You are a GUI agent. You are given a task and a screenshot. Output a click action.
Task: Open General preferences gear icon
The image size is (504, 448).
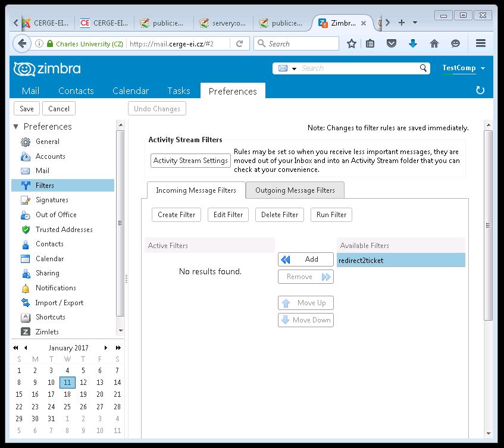[x=26, y=142]
